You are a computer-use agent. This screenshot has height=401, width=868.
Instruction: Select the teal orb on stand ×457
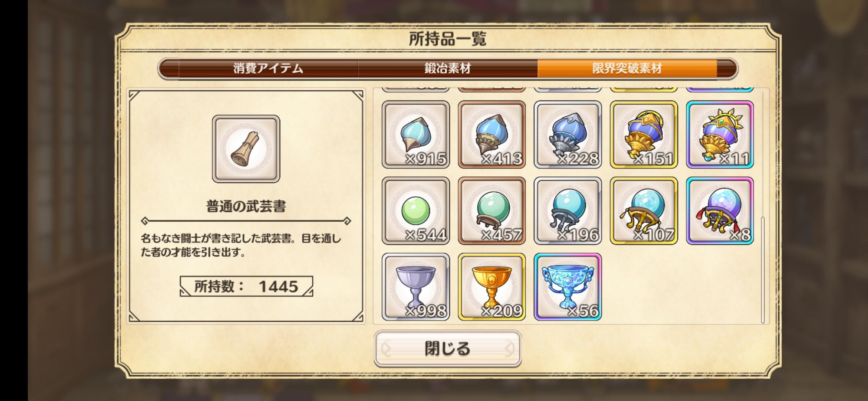point(491,211)
